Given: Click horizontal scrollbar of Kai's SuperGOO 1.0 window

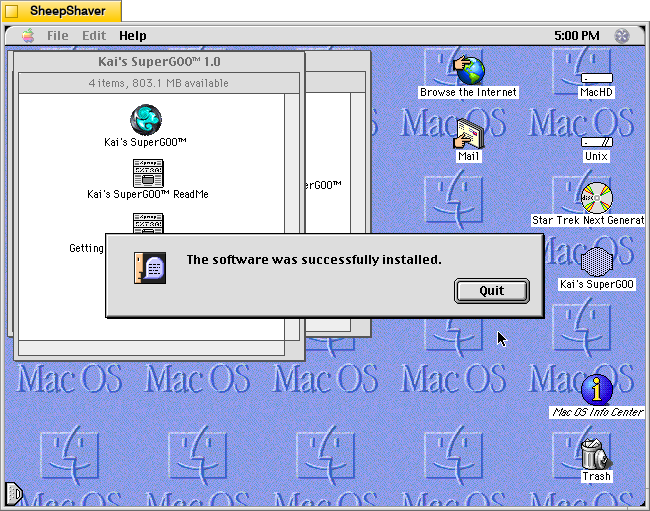Looking at the screenshot, I should click(x=152, y=348).
